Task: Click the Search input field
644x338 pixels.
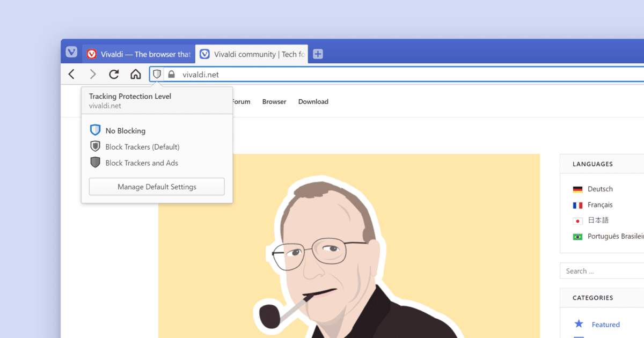Action: click(x=601, y=271)
